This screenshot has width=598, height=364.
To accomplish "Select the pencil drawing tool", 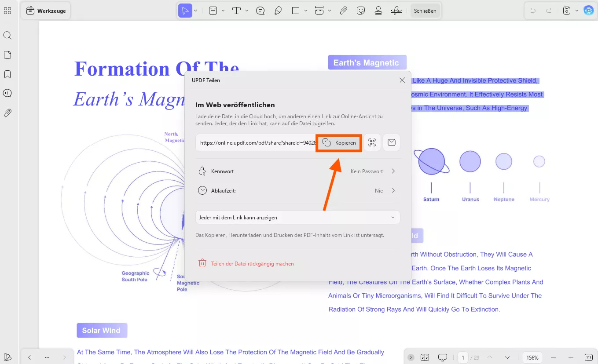I will pos(278,11).
